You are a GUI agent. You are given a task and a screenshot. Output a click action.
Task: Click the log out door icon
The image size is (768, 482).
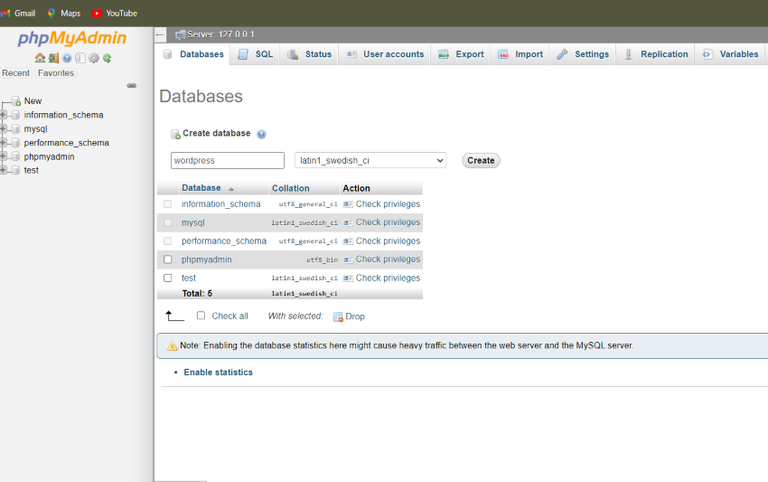click(x=53, y=58)
